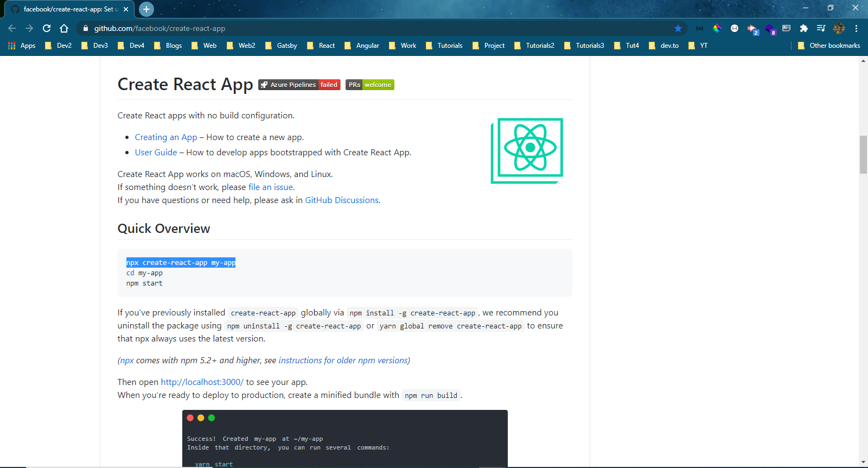The width and height of the screenshot is (868, 468).
Task: Click the scrollbar up arrow
Action: [x=863, y=61]
